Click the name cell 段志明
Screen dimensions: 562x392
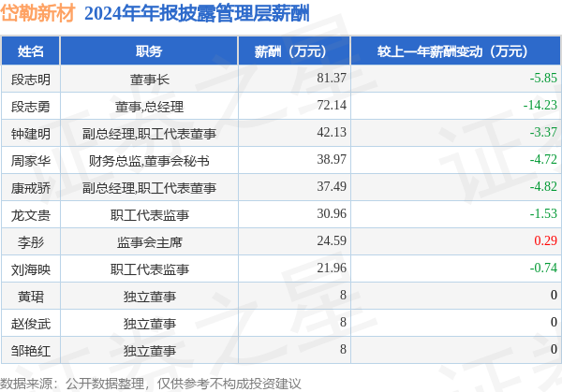[x=31, y=80]
